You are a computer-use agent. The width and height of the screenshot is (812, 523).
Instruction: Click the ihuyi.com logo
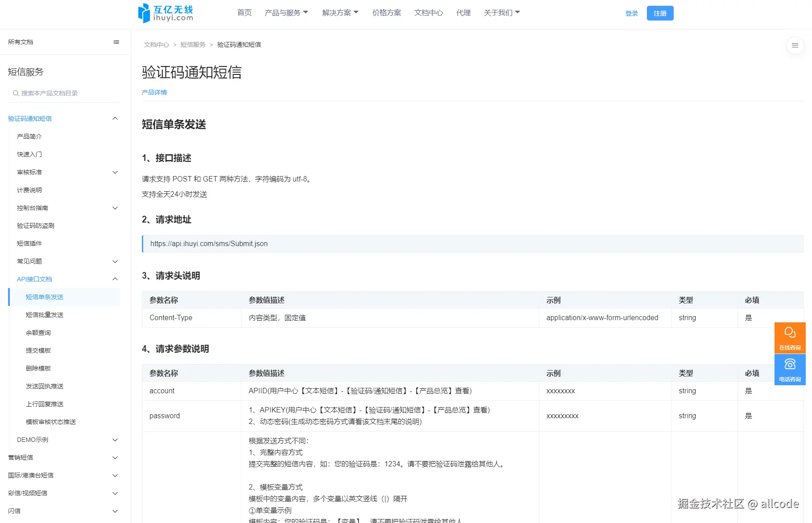click(x=166, y=13)
